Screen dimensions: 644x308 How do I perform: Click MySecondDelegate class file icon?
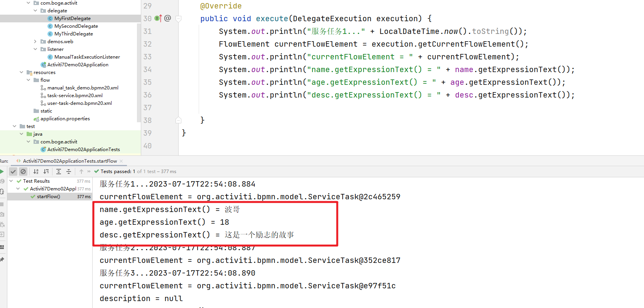50,26
